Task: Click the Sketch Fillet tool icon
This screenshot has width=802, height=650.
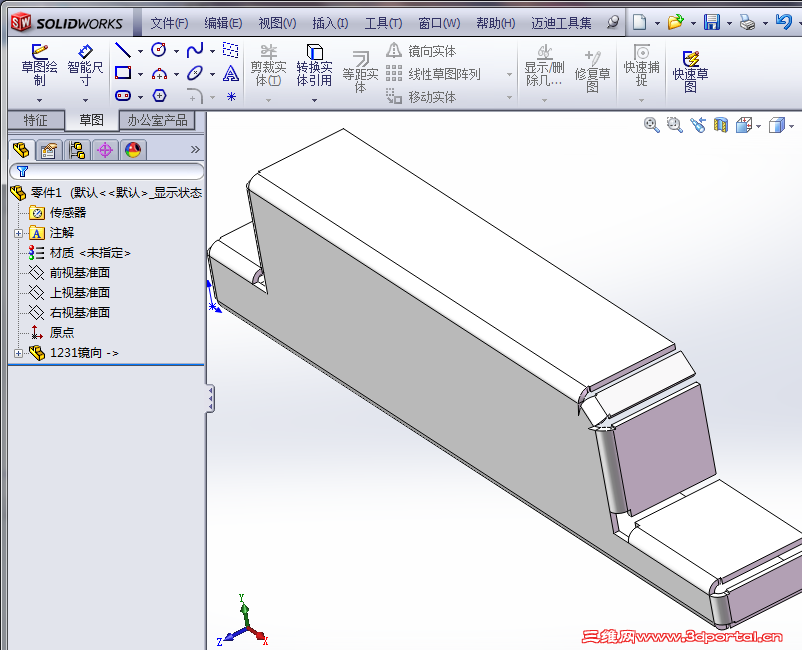Action: click(x=194, y=96)
